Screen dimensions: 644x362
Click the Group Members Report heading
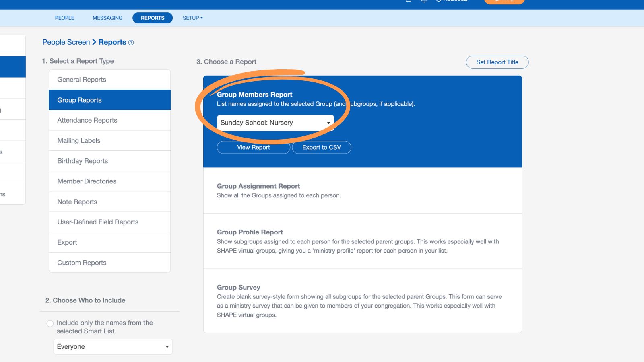[254, 95]
